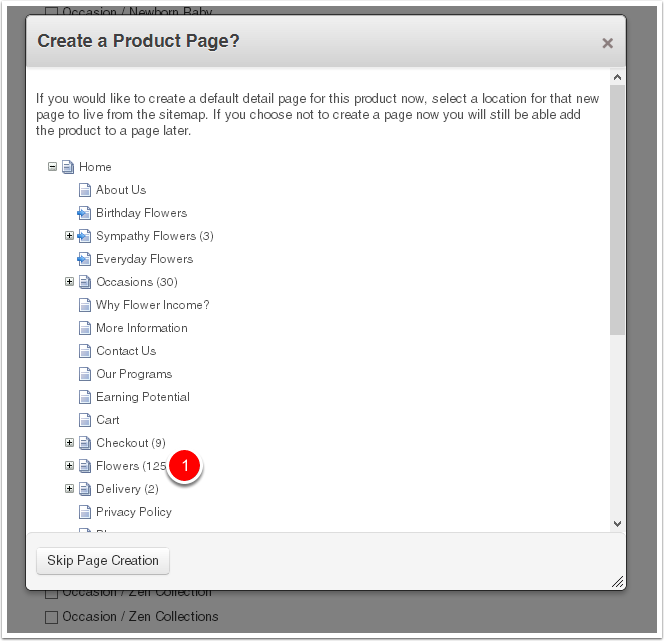
Task: Expand the Occasions tree node
Action: pos(69,282)
